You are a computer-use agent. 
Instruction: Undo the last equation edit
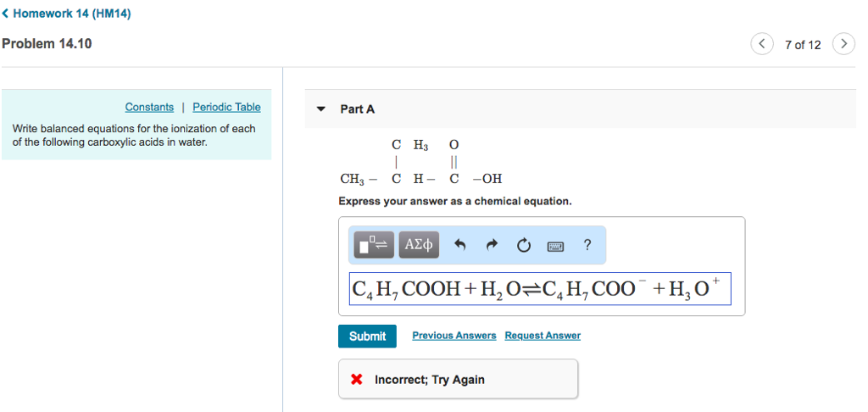coord(460,246)
